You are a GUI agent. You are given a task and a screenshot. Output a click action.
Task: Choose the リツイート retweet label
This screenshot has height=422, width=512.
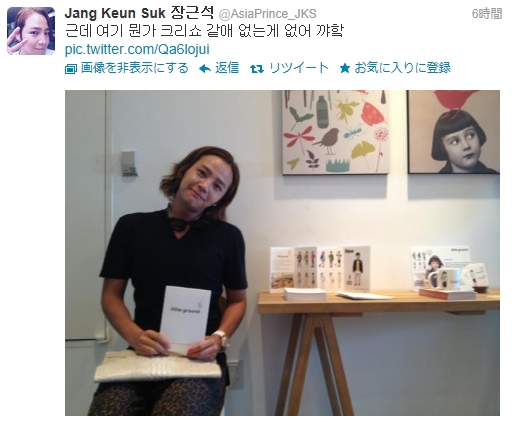coord(299,68)
